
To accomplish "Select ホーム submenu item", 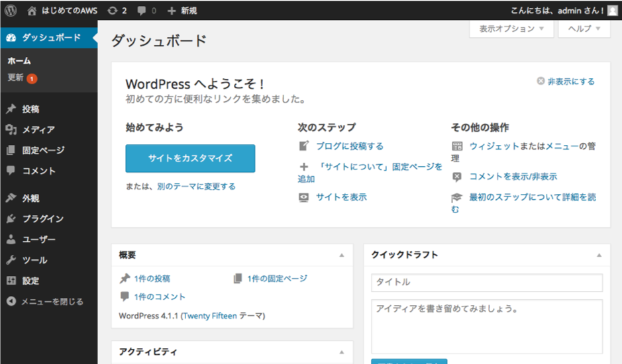I will click(19, 61).
